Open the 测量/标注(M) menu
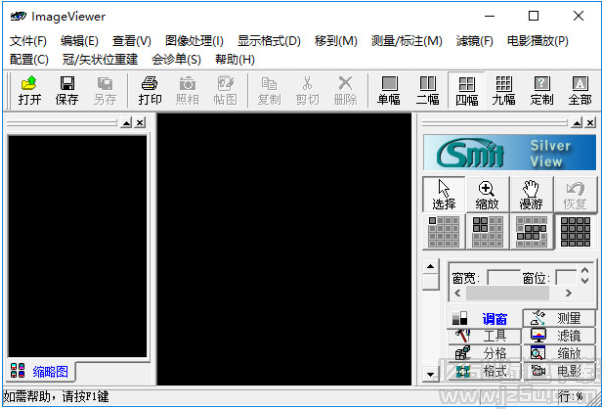The image size is (603, 409). pyautogui.click(x=406, y=41)
